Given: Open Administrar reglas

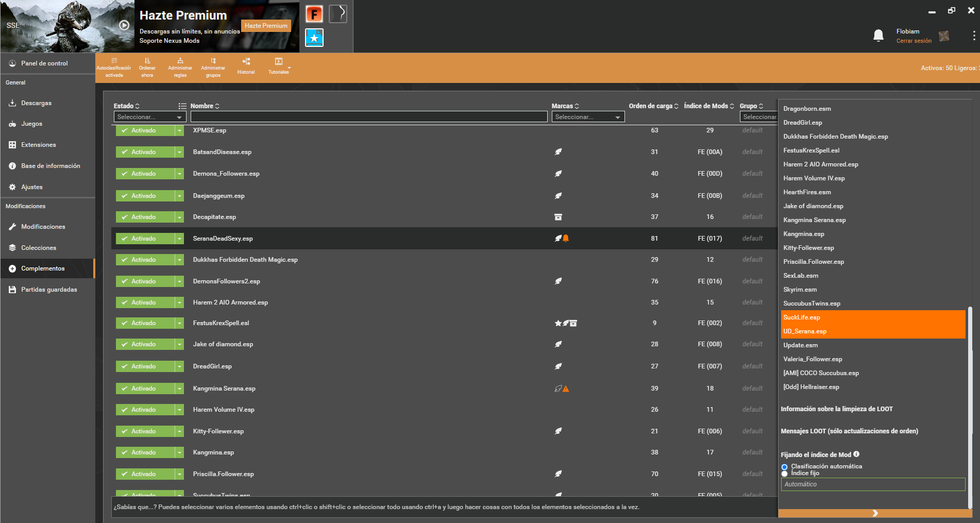Looking at the screenshot, I should (180, 68).
